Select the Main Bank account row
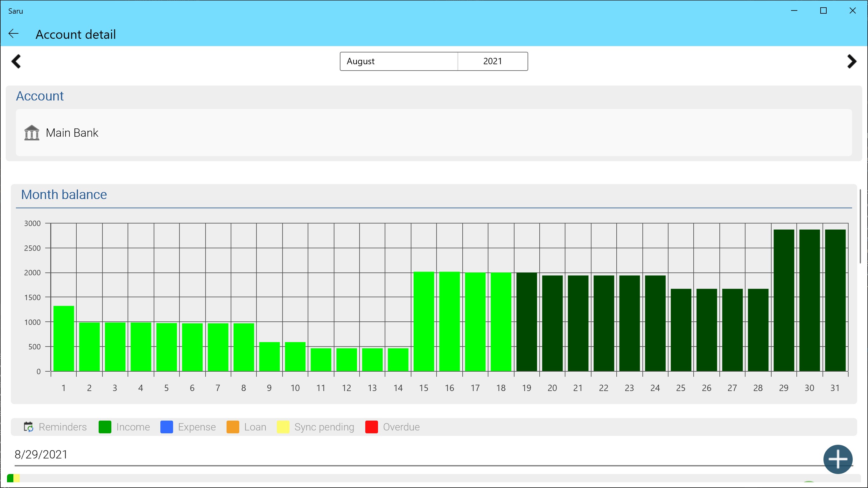Image resolution: width=868 pixels, height=488 pixels. click(434, 133)
